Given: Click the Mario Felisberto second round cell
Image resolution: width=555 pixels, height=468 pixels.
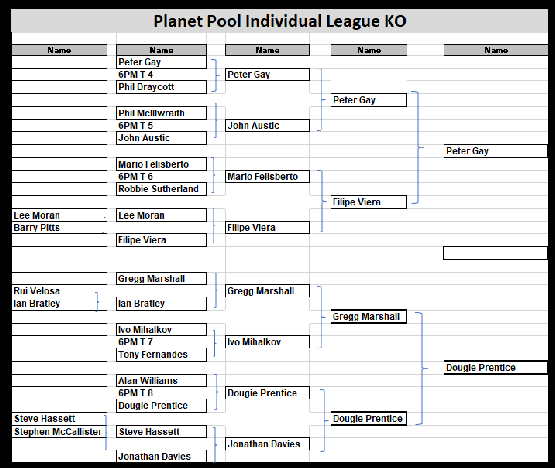Looking at the screenshot, I should 267,176.
